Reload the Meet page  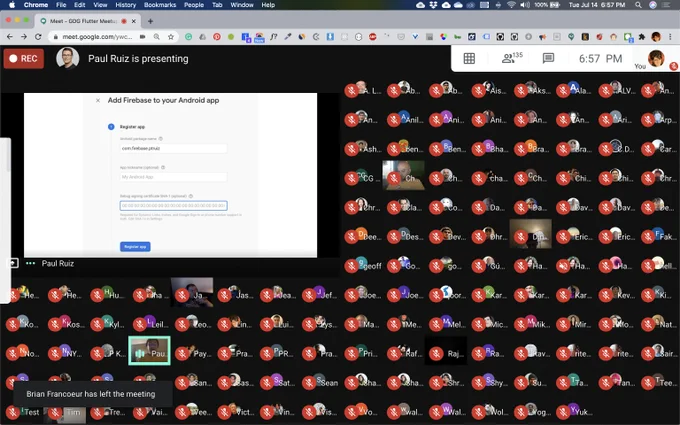tap(38, 37)
